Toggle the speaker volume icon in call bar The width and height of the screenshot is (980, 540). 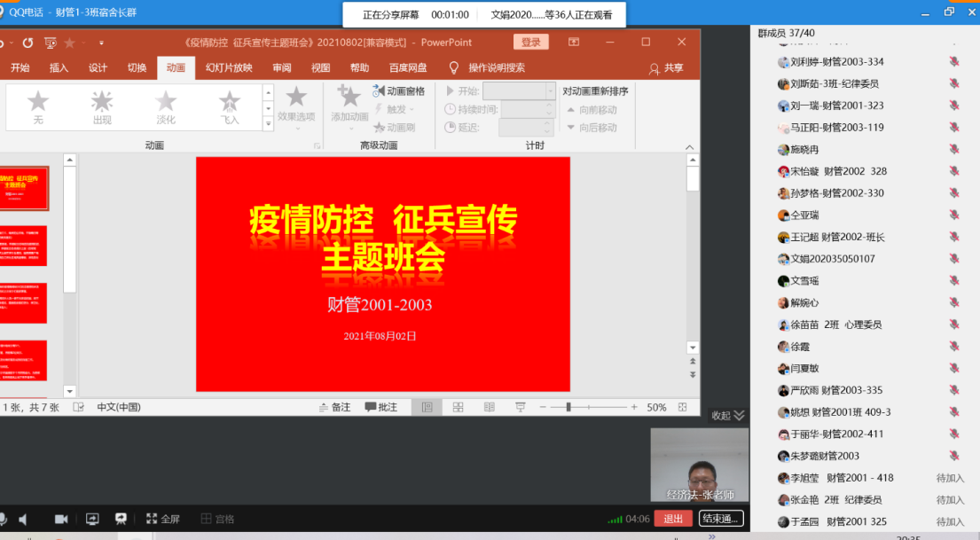click(x=24, y=519)
